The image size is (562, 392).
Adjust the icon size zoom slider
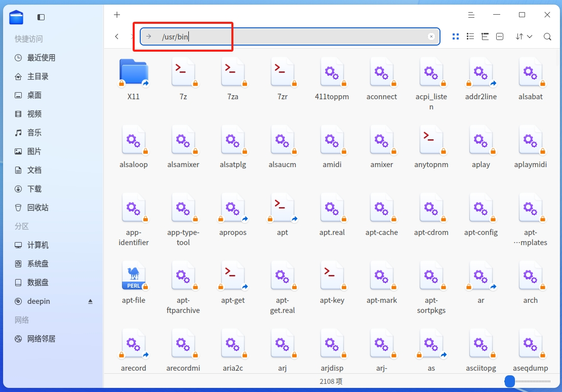point(528,381)
